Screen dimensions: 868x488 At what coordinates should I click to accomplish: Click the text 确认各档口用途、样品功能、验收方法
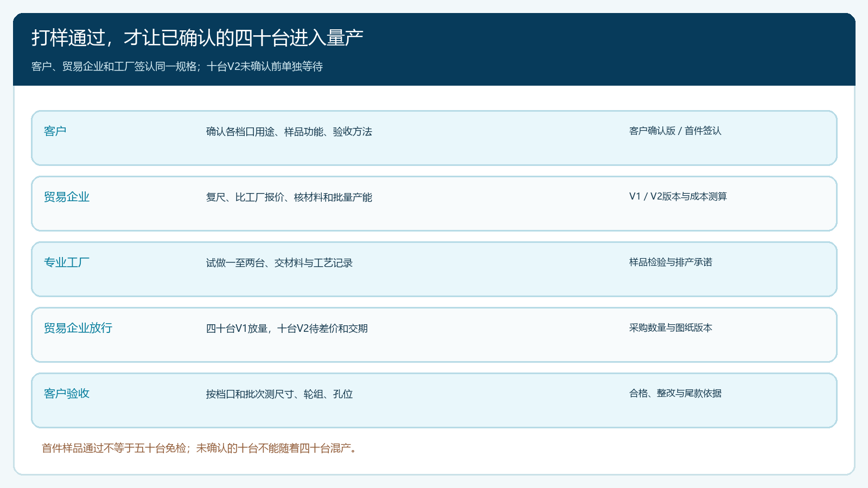tap(289, 132)
